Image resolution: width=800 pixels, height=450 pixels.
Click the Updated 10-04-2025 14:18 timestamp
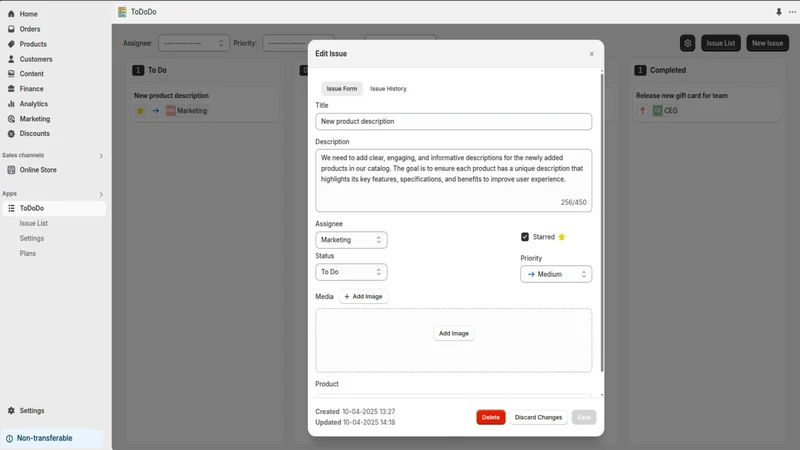coord(355,422)
